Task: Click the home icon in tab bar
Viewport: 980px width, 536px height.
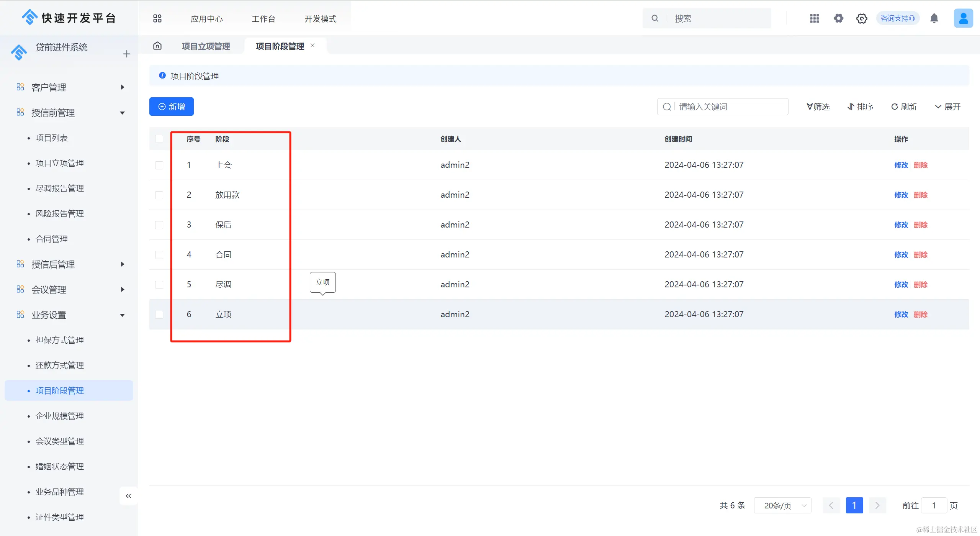Action: click(157, 46)
